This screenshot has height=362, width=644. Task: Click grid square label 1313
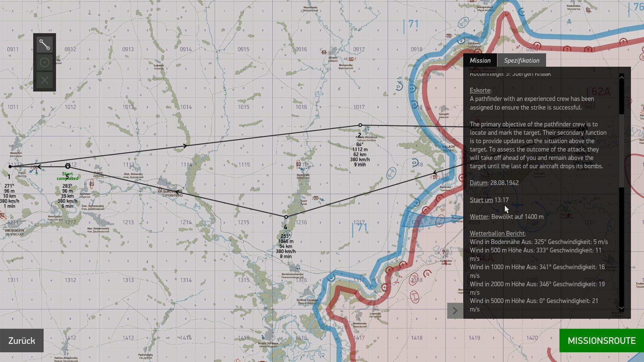[128, 280]
